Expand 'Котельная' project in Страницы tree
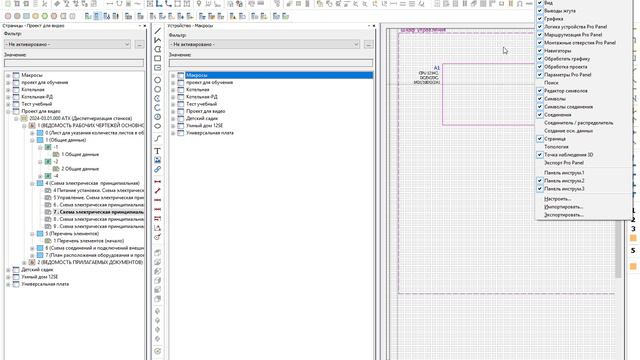Viewport: 640px width, 360px height. pos(8,89)
